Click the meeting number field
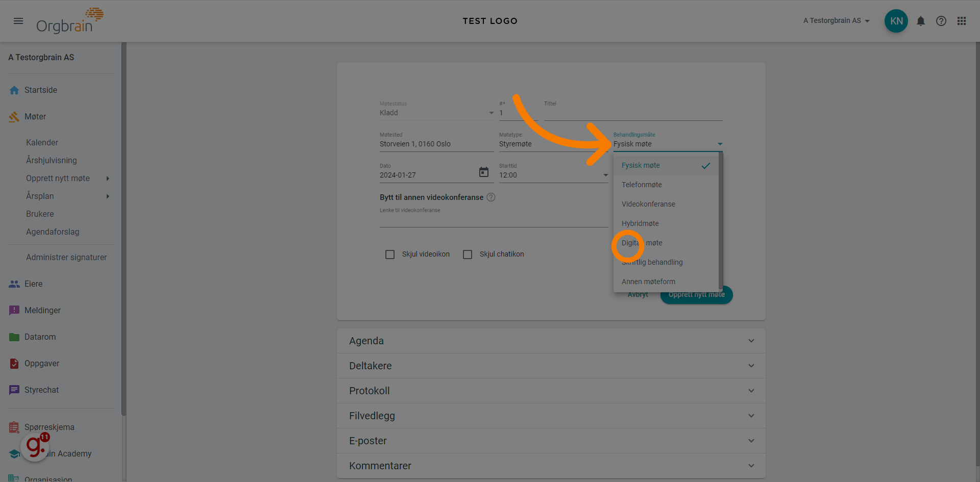Image resolution: width=980 pixels, height=482 pixels. point(519,113)
